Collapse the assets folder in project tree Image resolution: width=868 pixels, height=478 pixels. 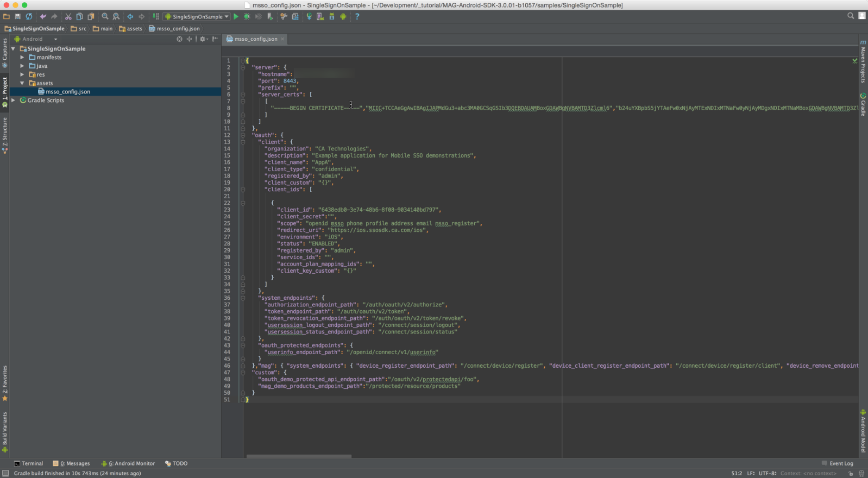pos(22,83)
